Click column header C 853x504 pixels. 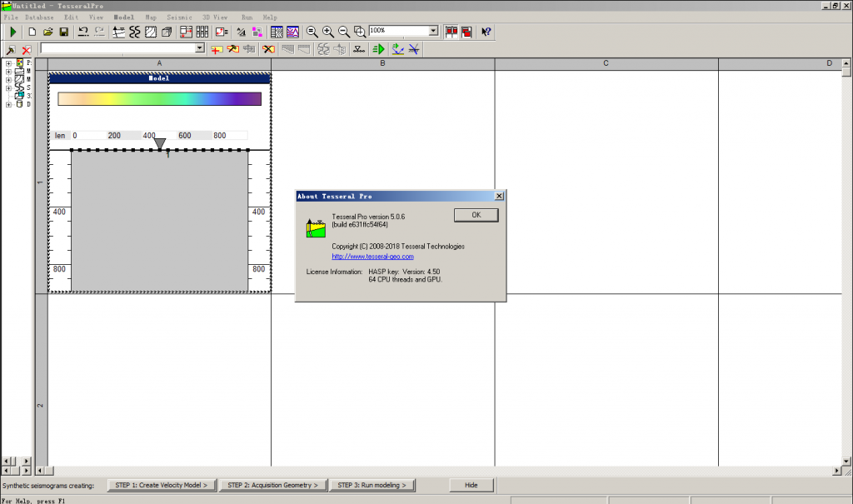(606, 63)
